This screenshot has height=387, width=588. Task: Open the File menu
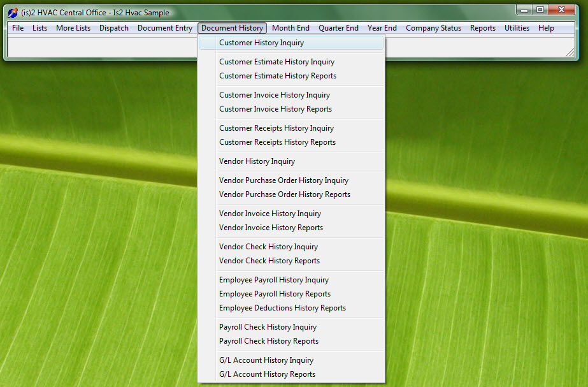(x=18, y=28)
